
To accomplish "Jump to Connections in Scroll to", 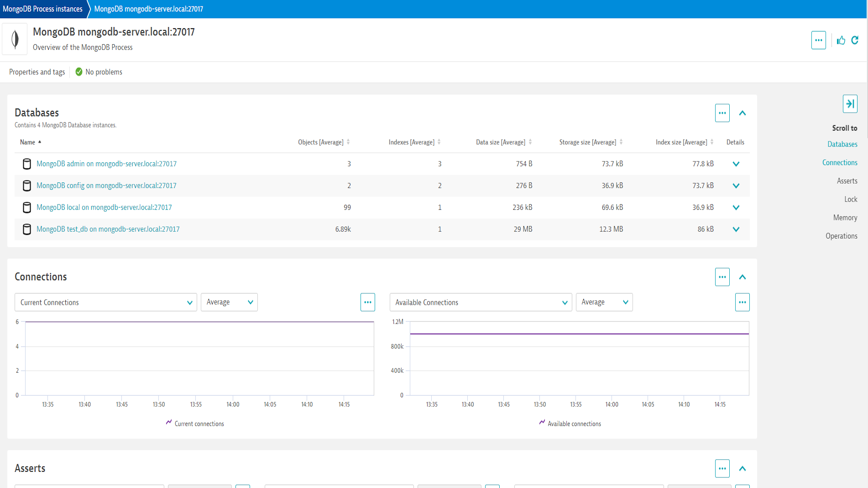I will click(840, 162).
